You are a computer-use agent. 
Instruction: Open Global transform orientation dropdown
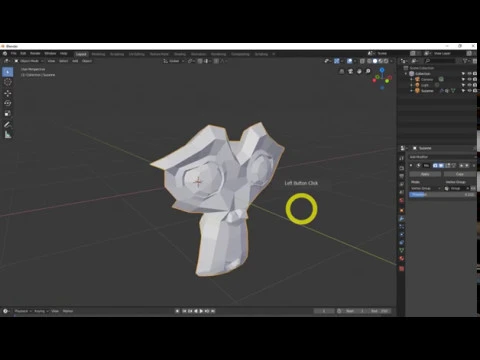(x=174, y=61)
